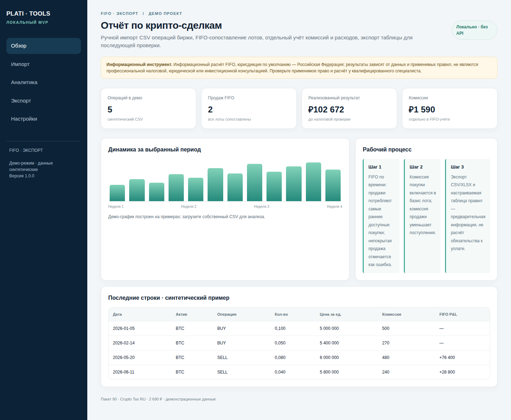
Task: Click the Шаг 1 workflow card
Action: (381, 216)
